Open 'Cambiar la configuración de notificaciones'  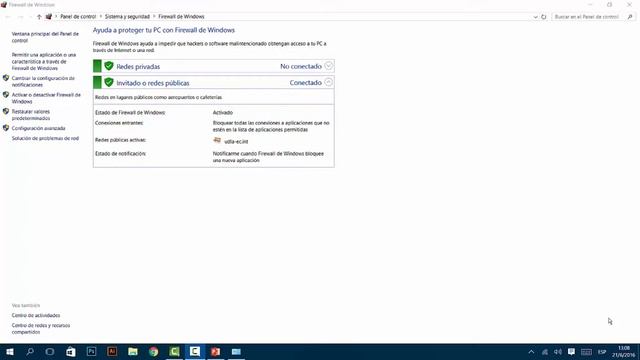pos(43,81)
